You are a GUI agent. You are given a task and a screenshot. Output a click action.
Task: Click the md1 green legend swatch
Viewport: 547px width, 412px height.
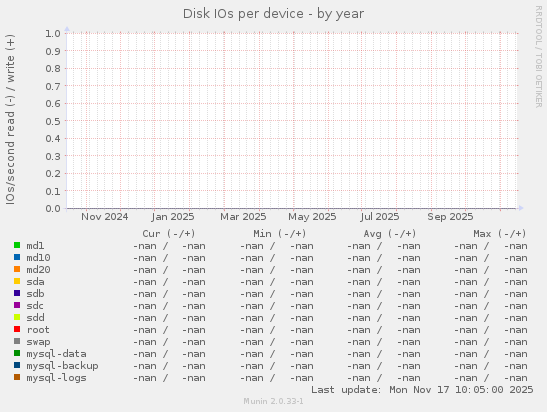(17, 245)
